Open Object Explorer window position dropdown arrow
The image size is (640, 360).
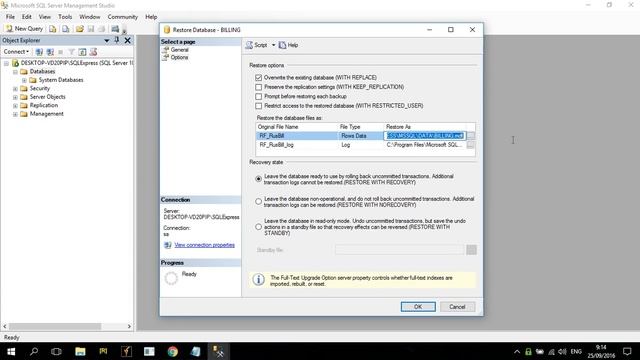107,40
